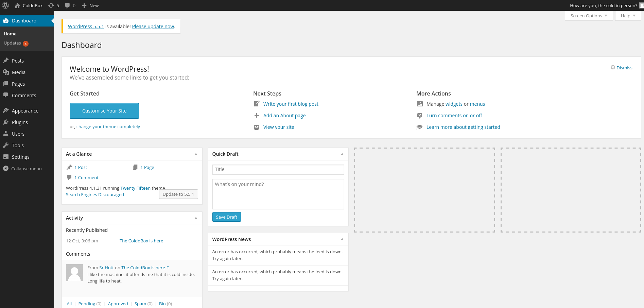Click the Quick Draft Title field
The width and height of the screenshot is (644, 308).
pyautogui.click(x=278, y=169)
